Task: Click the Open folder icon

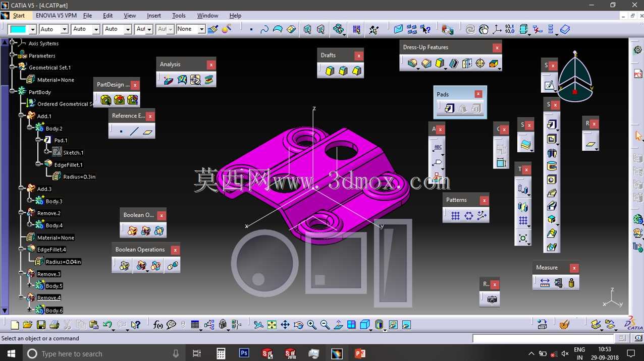Action: pos(28,325)
